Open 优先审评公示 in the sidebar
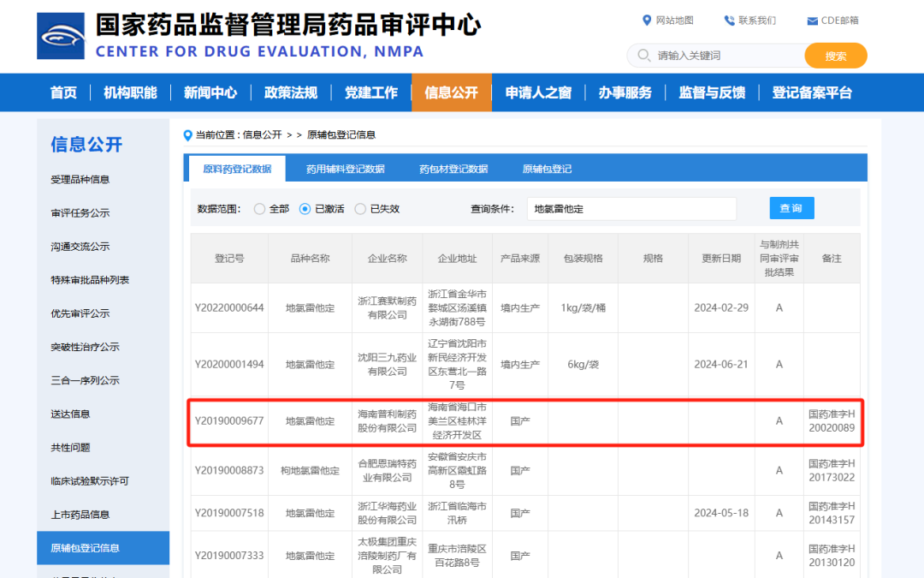The height and width of the screenshot is (578, 924). pyautogui.click(x=80, y=313)
